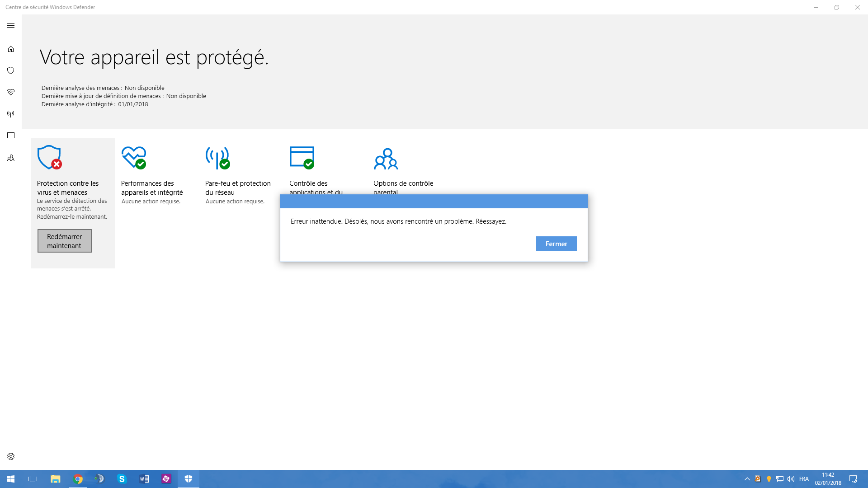Click 'Aucune action requise.' under Pare-feu tile
The height and width of the screenshot is (488, 868).
point(235,202)
